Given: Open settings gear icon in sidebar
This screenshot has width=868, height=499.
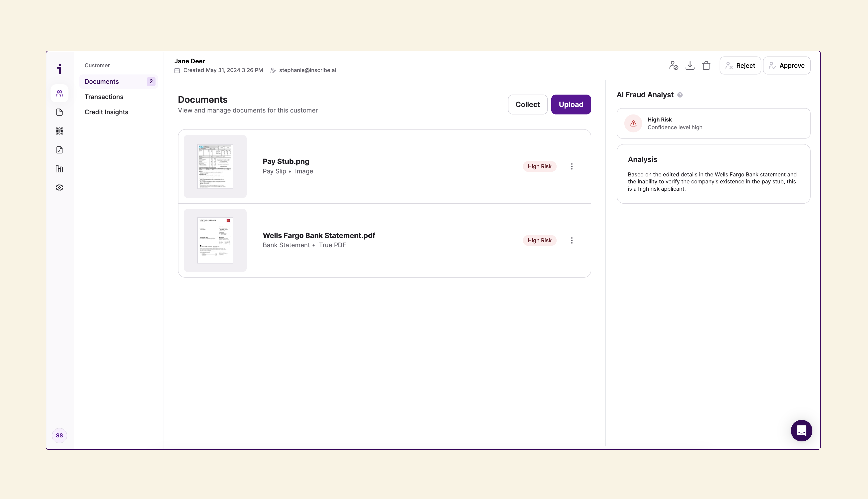Looking at the screenshot, I should coord(59,187).
